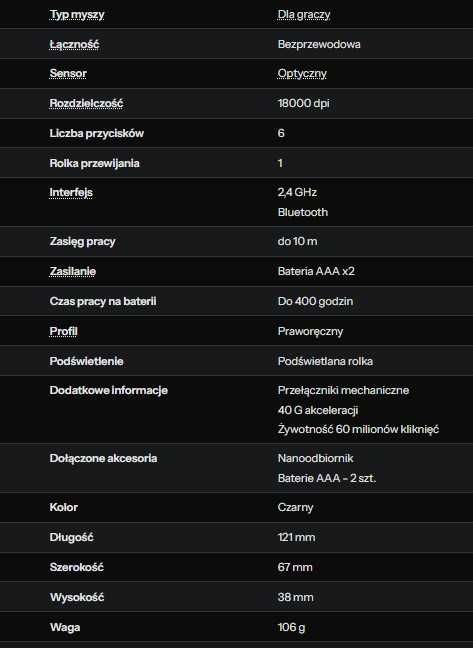The height and width of the screenshot is (648, 473).
Task: Click the 'Podświetlana rolka' value text
Action: [x=325, y=361]
